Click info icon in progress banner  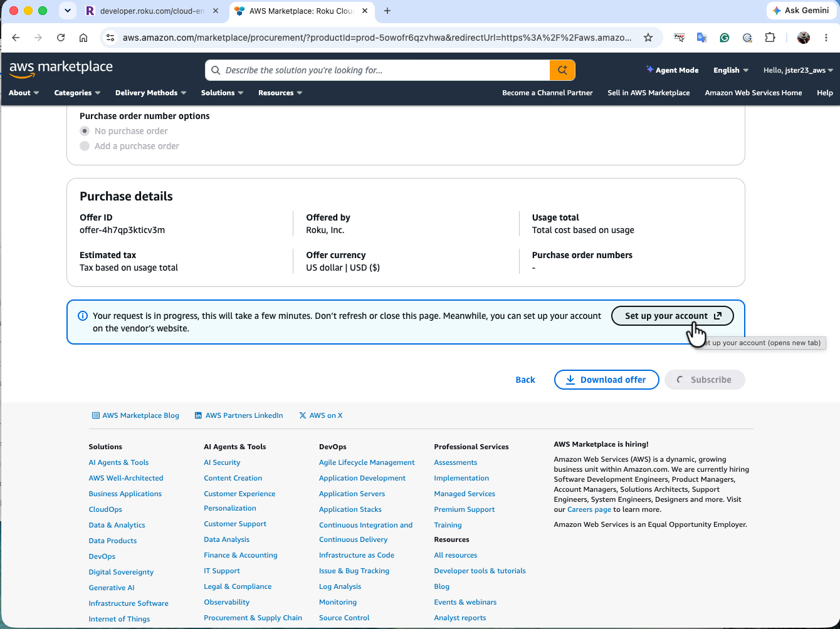82,316
